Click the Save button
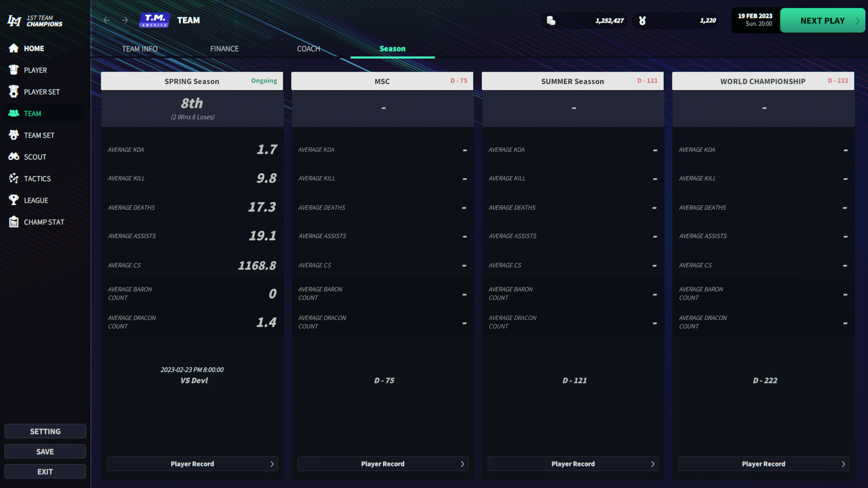Image resolution: width=868 pixels, height=488 pixels. click(x=45, y=451)
